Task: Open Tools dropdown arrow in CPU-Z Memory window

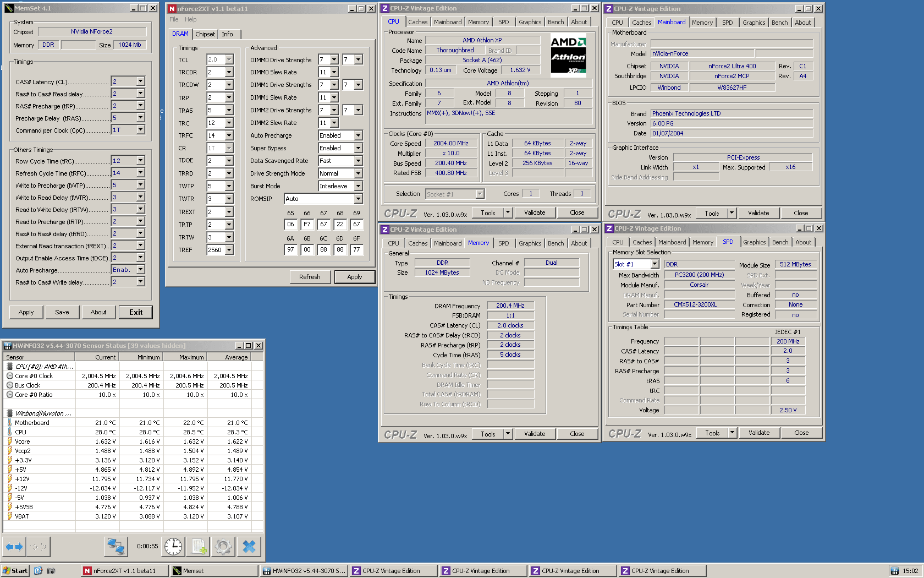Action: click(508, 434)
